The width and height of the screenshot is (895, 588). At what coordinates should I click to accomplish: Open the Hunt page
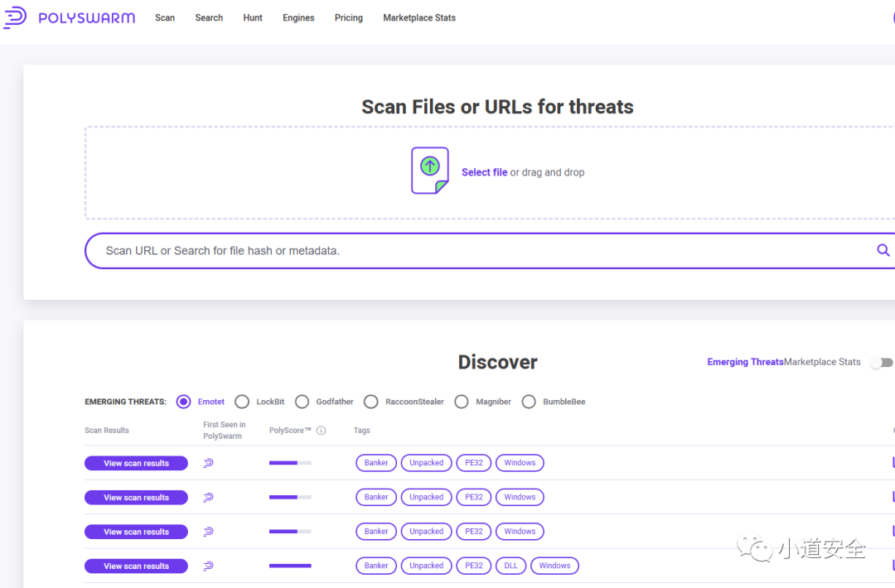253,17
